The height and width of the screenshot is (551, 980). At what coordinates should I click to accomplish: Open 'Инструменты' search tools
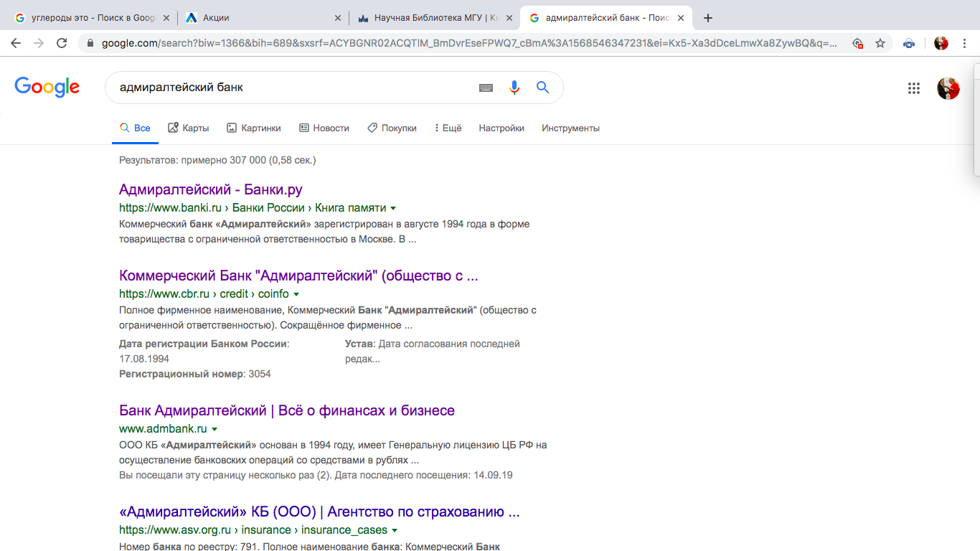tap(570, 128)
